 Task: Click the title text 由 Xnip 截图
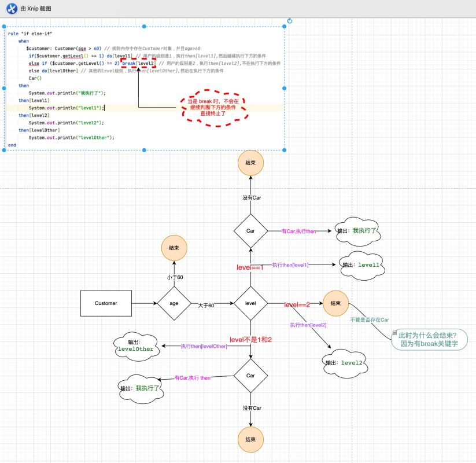tap(36, 9)
